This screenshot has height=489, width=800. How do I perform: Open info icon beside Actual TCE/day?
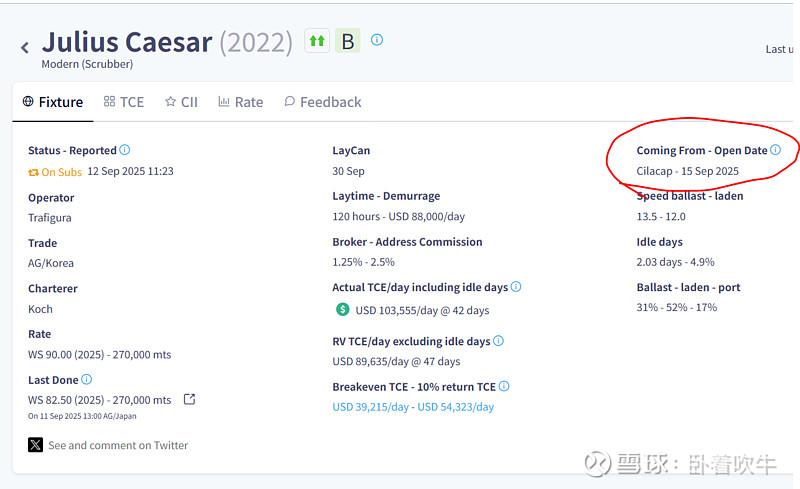tap(516, 287)
